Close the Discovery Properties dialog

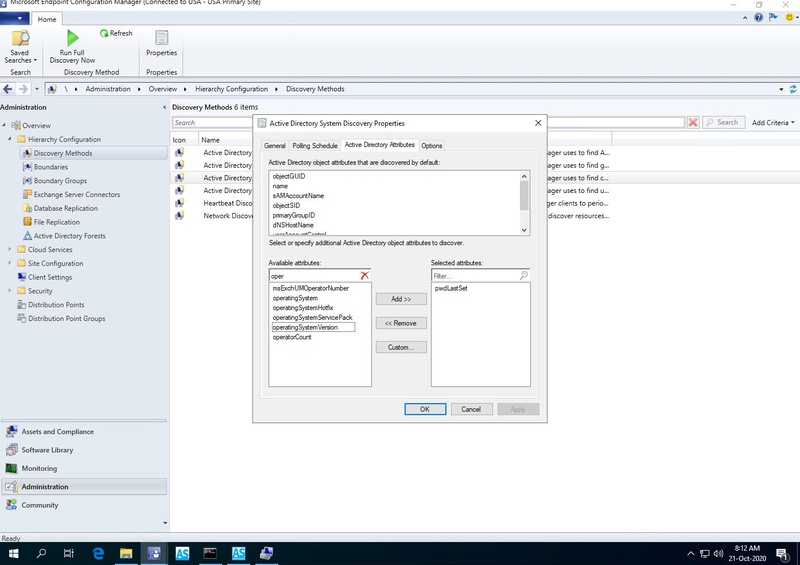538,123
